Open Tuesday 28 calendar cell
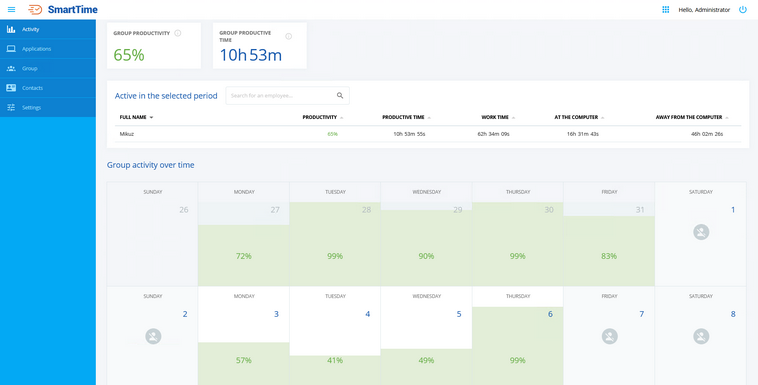This screenshot has height=385, width=758. [x=335, y=234]
